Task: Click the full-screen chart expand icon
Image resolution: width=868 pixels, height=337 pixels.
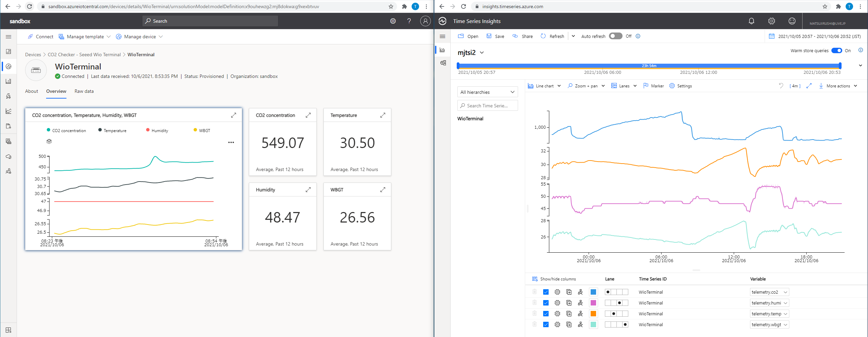Action: pyautogui.click(x=809, y=86)
